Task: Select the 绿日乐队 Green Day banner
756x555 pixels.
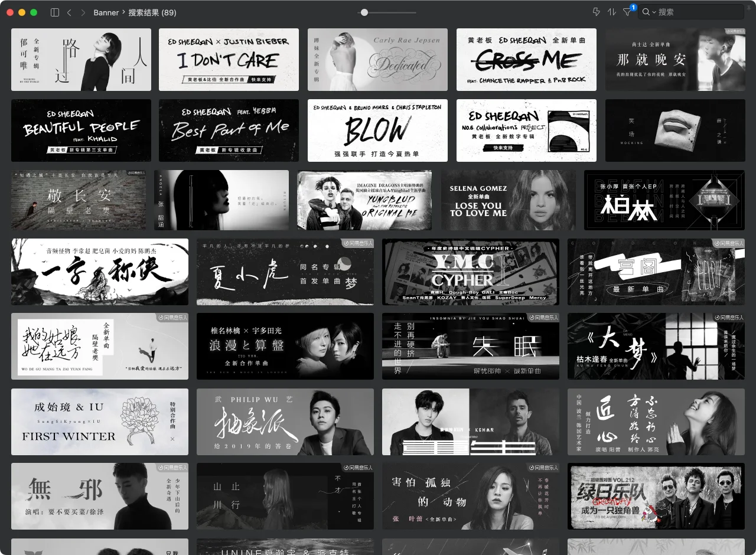Action: pos(656,496)
